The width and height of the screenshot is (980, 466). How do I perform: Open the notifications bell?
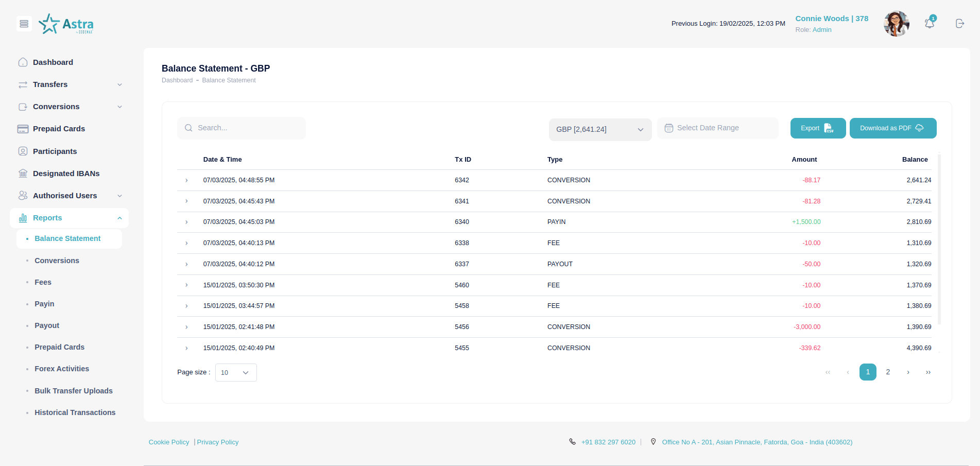pos(929,24)
